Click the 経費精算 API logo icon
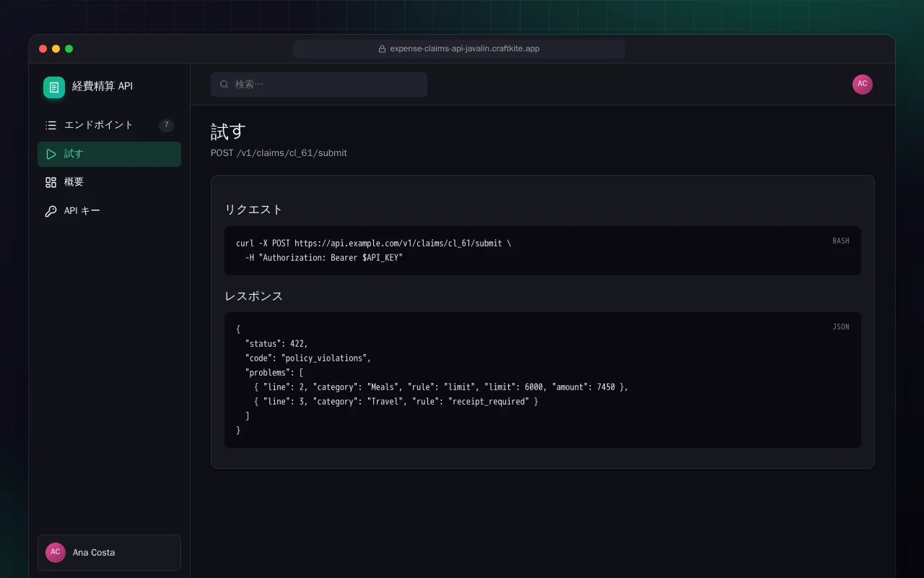Screen dimensions: 924x578 coord(54,87)
